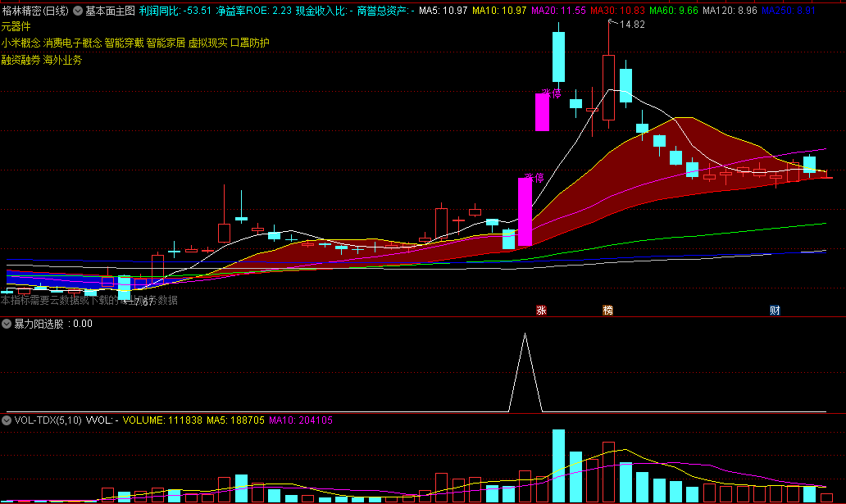This screenshot has height=504, width=846.
Task: Open the dropdown beside 格林精密(日线) title
Action: point(78,11)
